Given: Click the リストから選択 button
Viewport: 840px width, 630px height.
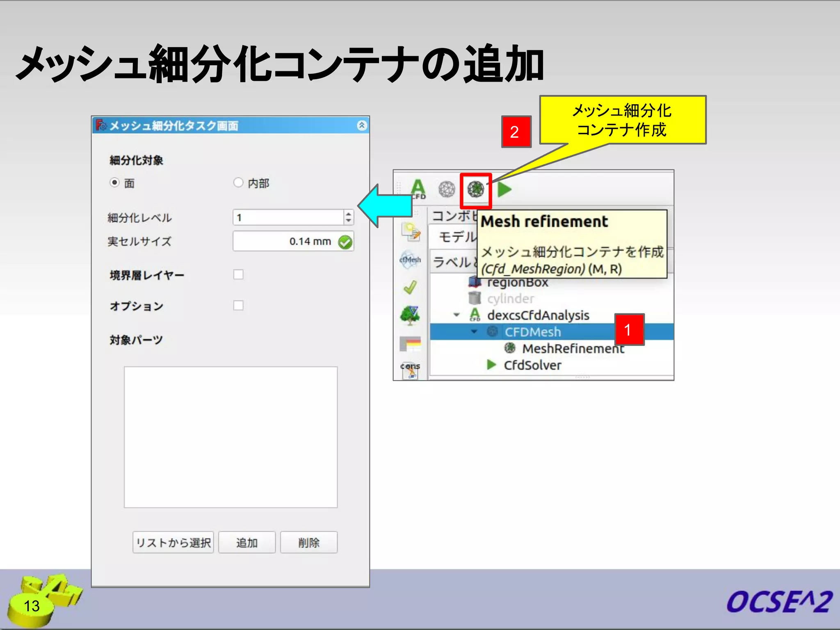Looking at the screenshot, I should click(x=173, y=543).
